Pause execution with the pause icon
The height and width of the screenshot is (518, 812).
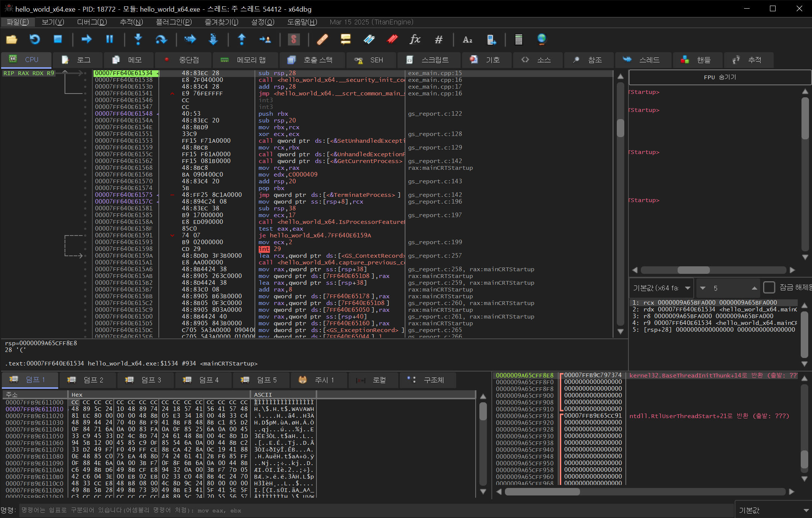tap(109, 39)
